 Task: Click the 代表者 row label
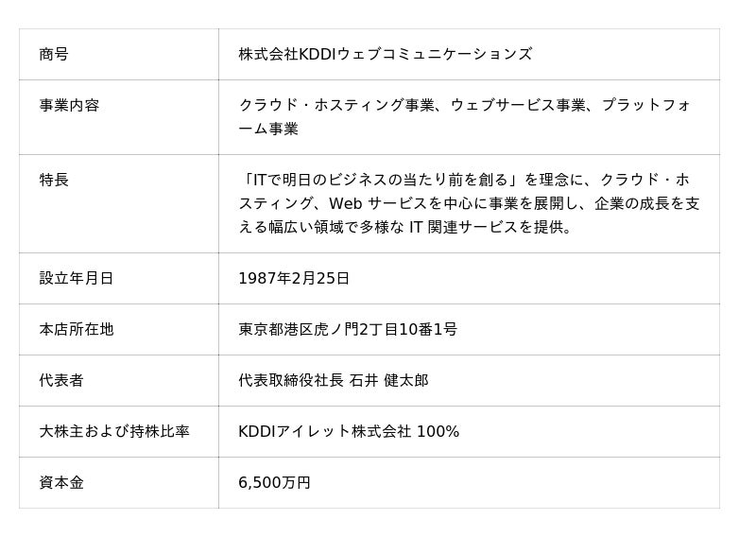tap(61, 381)
